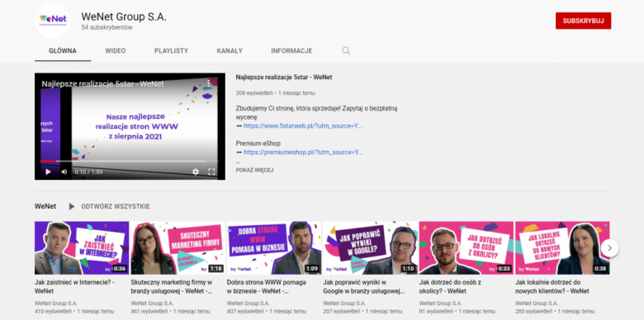This screenshot has width=644, height=320.
Task: Click video title Jak zaistnieć w Internecie? - WeNet
Action: [75, 287]
